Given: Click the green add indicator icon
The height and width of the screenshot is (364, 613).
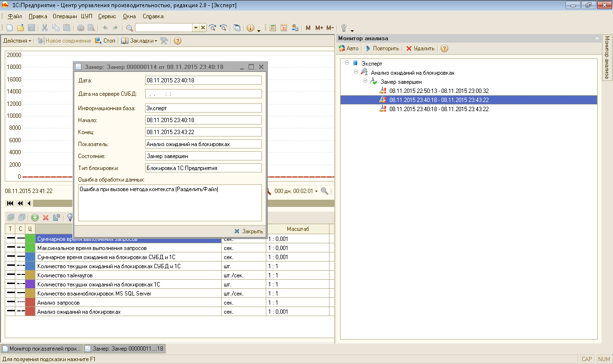Looking at the screenshot, I should tap(35, 217).
